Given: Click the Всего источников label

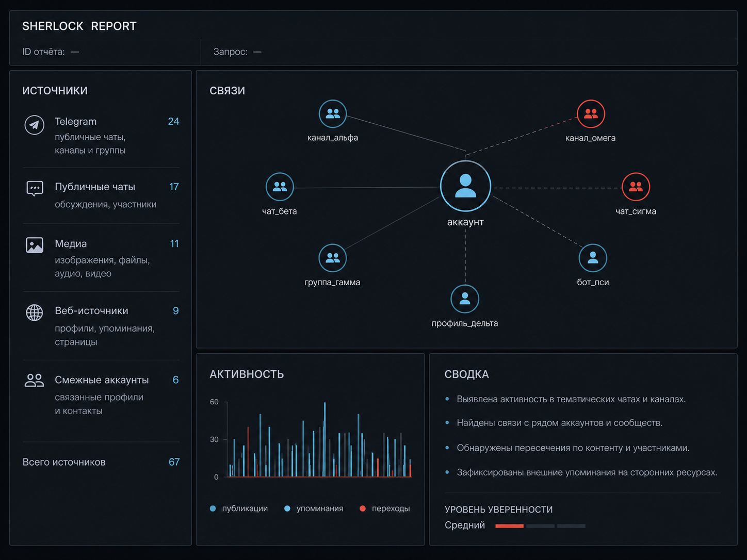Looking at the screenshot, I should tap(64, 462).
